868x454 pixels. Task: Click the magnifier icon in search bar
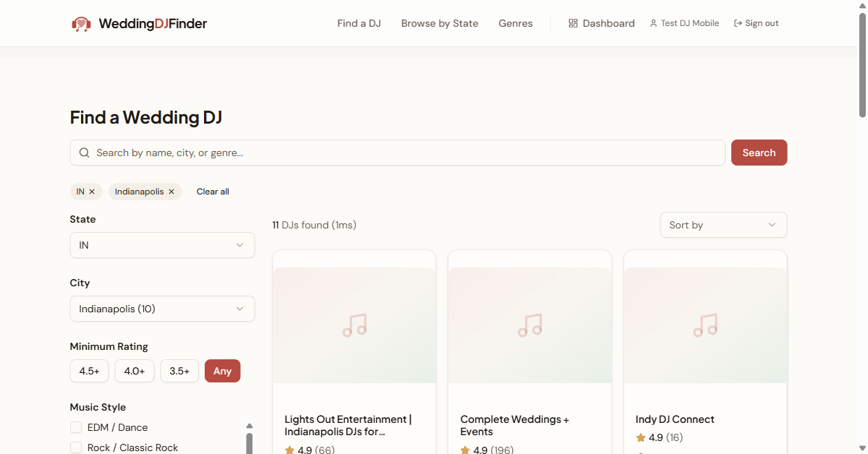point(85,153)
